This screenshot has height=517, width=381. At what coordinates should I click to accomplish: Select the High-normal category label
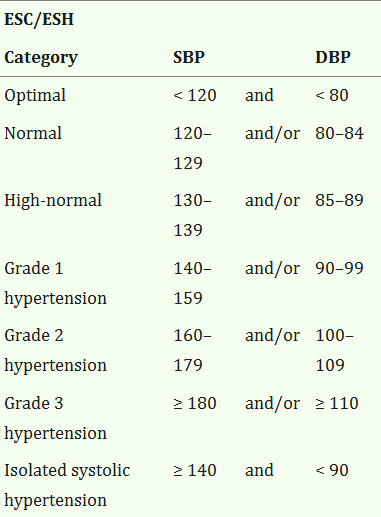tap(53, 201)
